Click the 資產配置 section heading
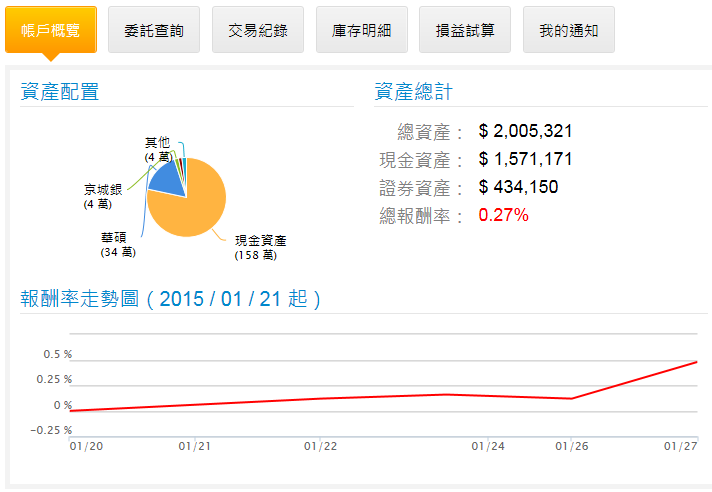 60,92
